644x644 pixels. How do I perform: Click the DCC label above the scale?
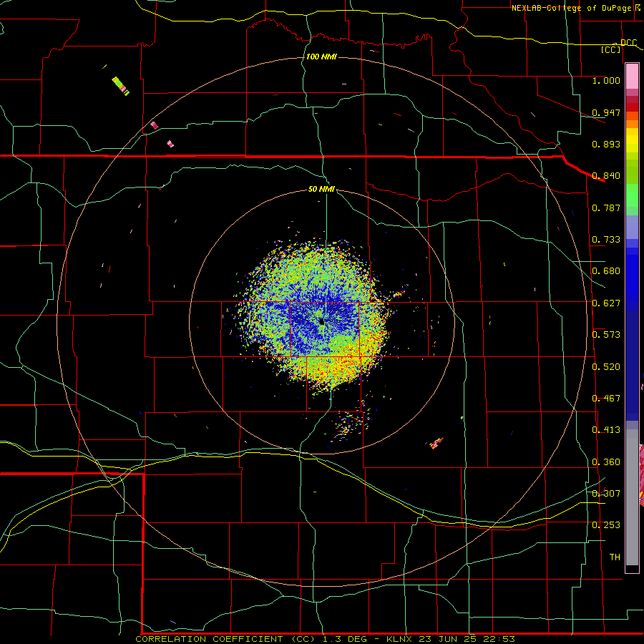point(628,42)
